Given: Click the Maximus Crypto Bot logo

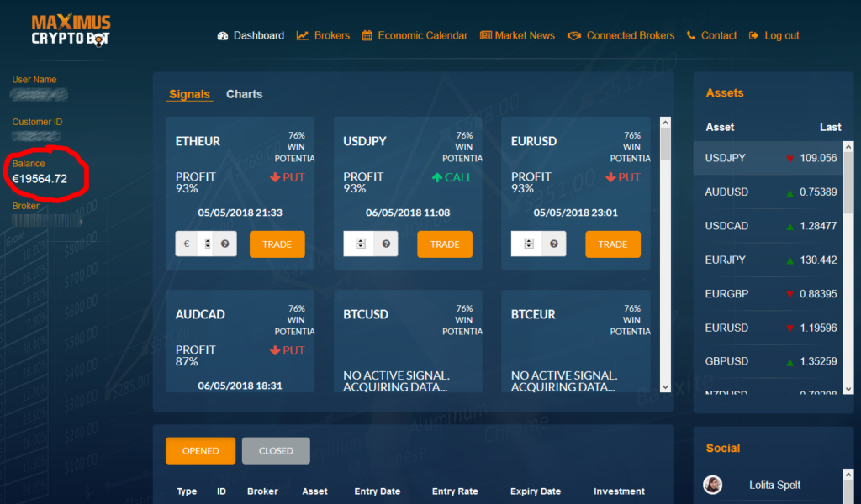Looking at the screenshot, I should pos(71,31).
